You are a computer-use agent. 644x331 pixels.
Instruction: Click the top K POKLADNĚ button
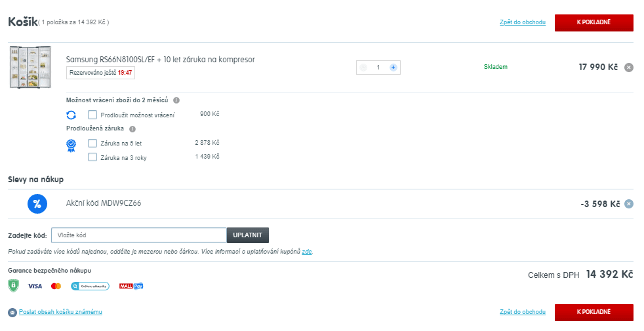point(594,22)
